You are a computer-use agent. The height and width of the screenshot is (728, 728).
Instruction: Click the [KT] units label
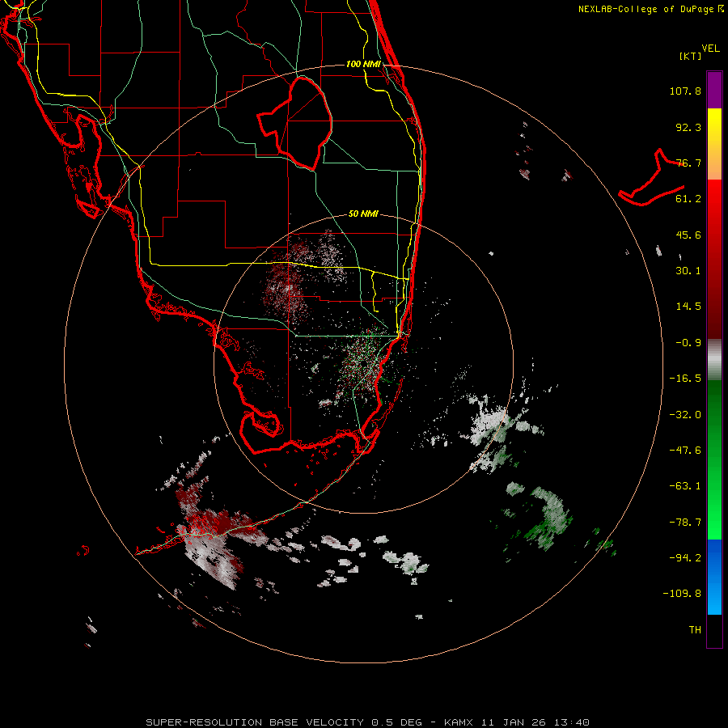coord(690,56)
